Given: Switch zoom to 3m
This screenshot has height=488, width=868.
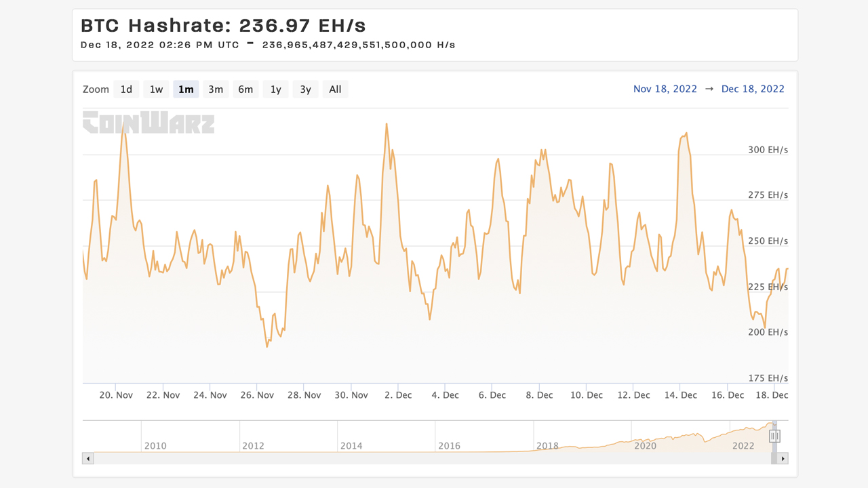Looking at the screenshot, I should coord(216,89).
